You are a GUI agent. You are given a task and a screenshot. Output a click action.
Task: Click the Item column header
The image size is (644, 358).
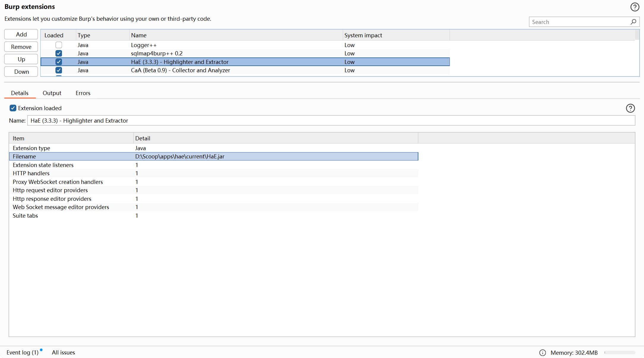71,138
